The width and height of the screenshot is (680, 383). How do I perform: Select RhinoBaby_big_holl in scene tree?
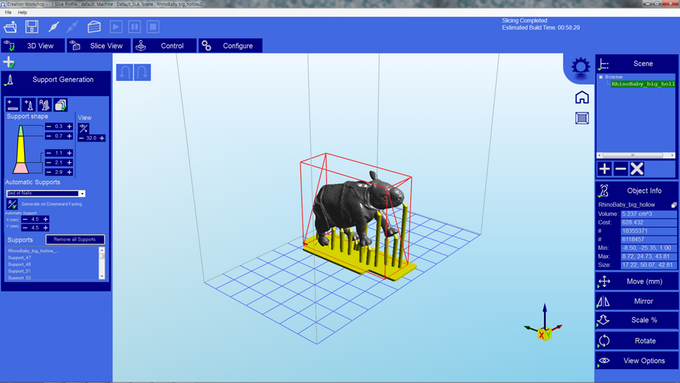pyautogui.click(x=643, y=84)
